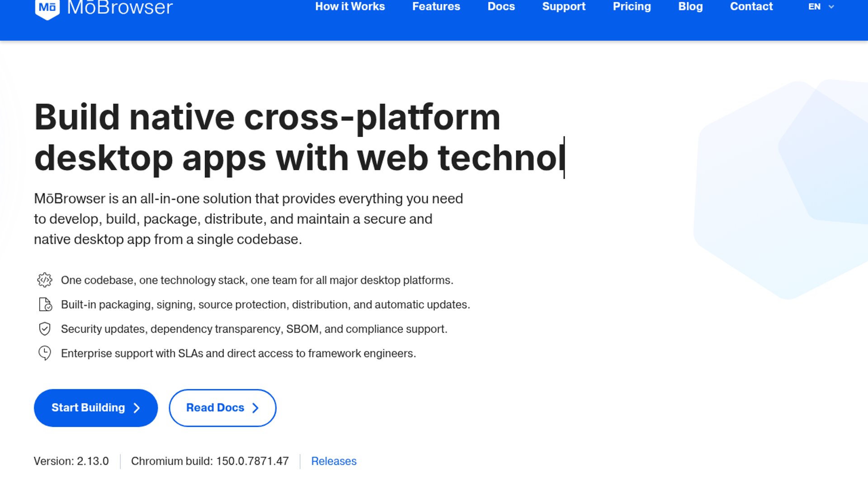This screenshot has height=488, width=868.
Task: Click the MōBrowser brand name text
Action: (x=120, y=8)
